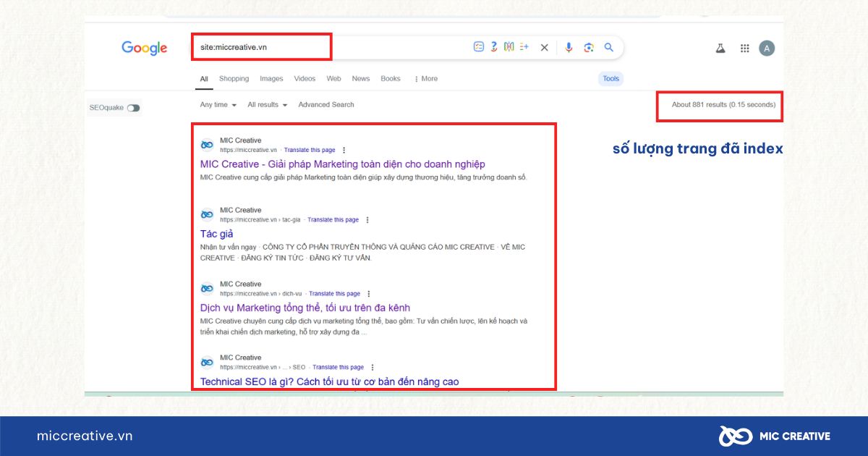Click 'Translate this page' on SEO result
This screenshot has width=868, height=456.
coord(338,367)
